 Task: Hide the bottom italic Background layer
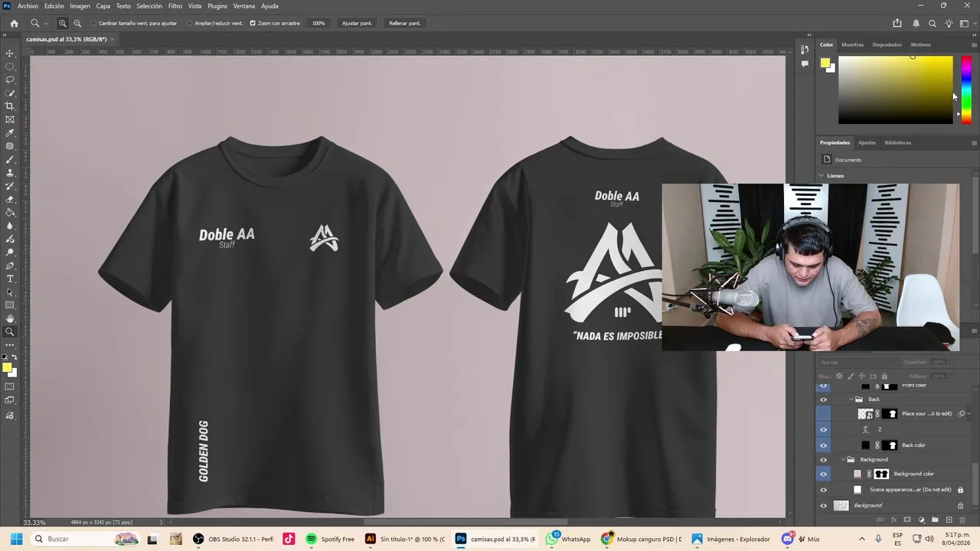(824, 506)
